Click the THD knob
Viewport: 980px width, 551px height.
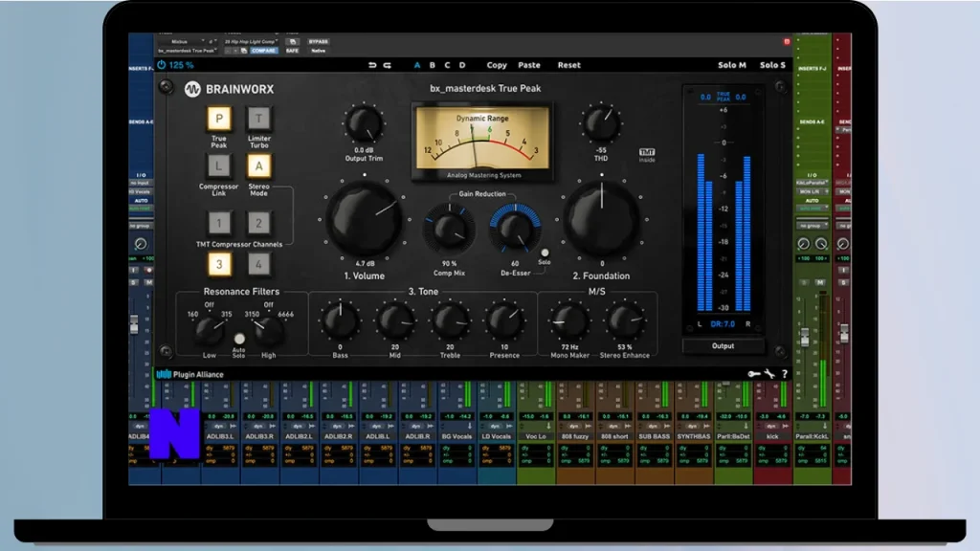(601, 123)
